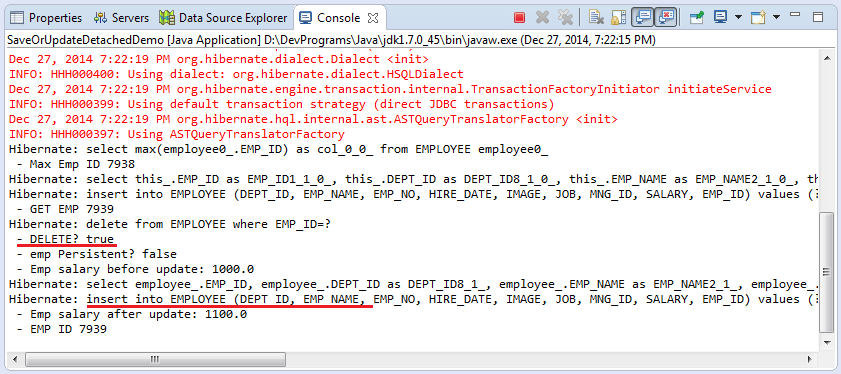Click Open Console icon
This screenshot has height=374, width=841.
click(758, 18)
